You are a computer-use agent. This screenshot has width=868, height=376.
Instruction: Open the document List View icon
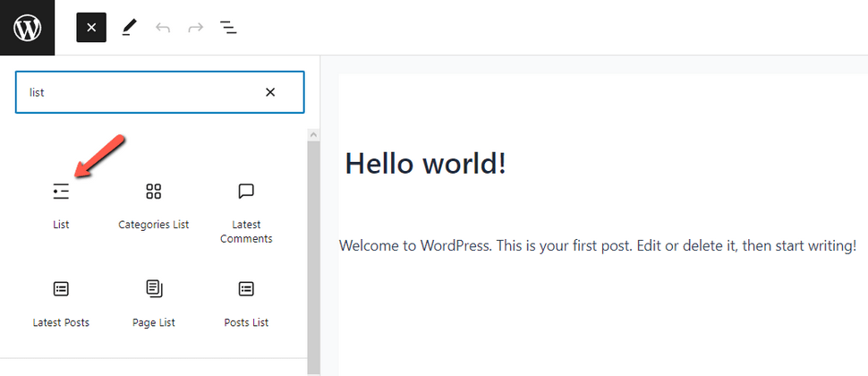pyautogui.click(x=228, y=28)
